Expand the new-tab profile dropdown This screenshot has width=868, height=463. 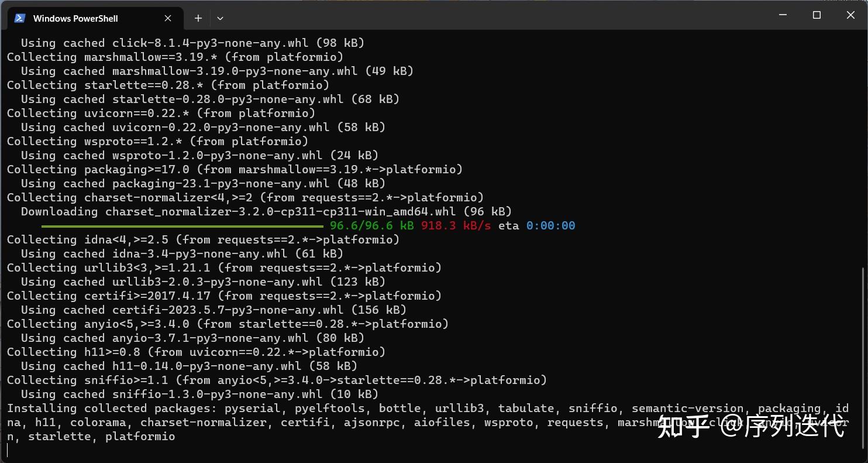point(220,18)
